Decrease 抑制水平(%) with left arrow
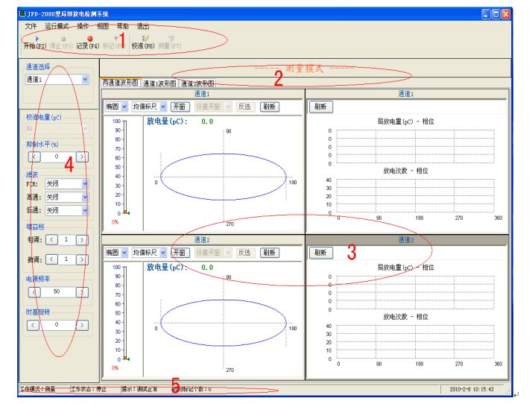Screen dimensions: 532x404 tap(34, 157)
